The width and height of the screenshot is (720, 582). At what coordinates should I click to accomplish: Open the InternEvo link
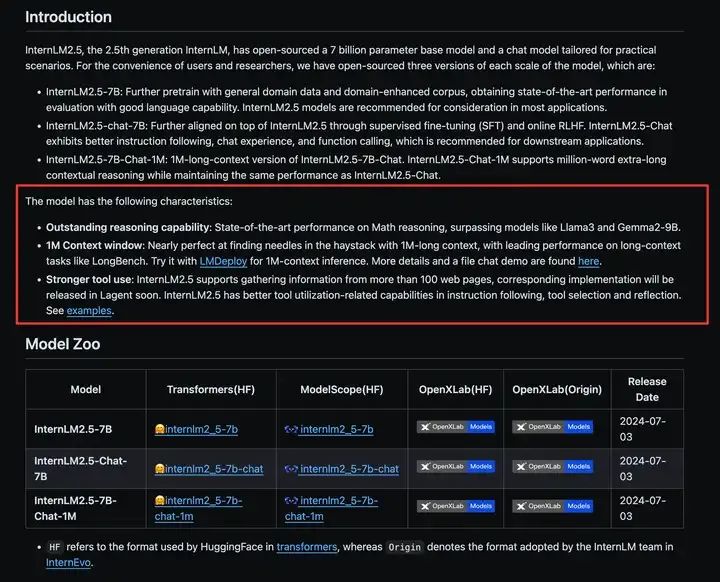pos(68,563)
